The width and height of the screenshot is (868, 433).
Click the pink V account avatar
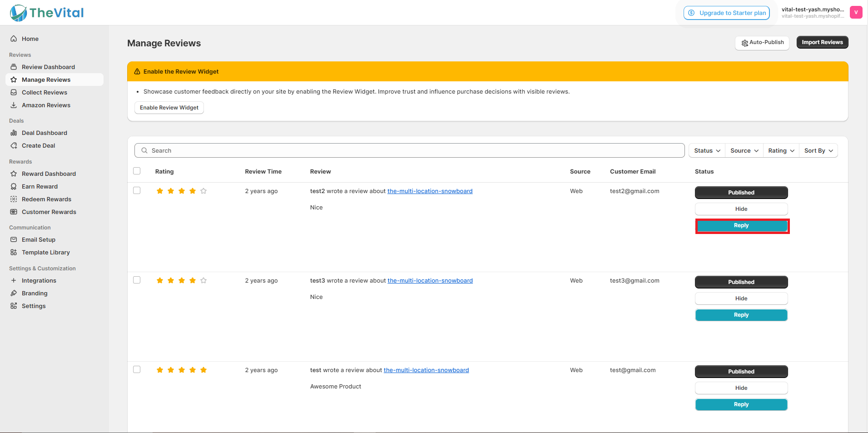[856, 12]
